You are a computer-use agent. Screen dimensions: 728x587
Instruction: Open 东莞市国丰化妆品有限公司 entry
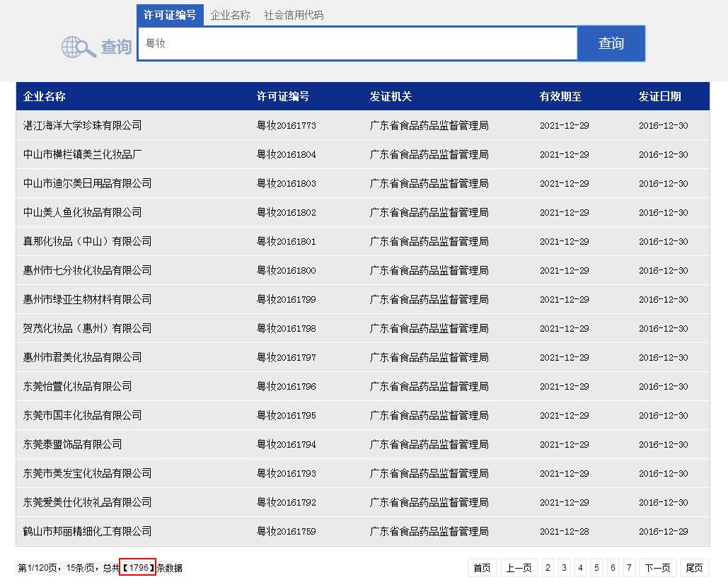pyautogui.click(x=82, y=415)
